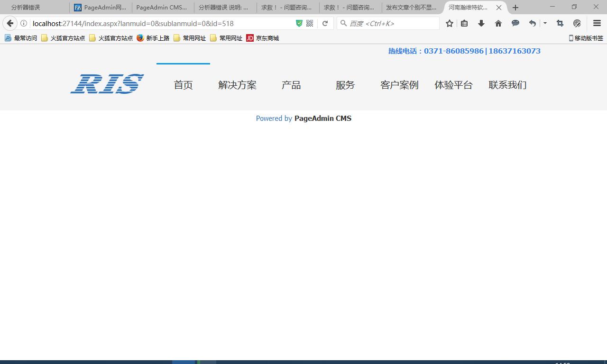Click the crop screenshot tool icon
607x364 pixels.
pos(560,23)
